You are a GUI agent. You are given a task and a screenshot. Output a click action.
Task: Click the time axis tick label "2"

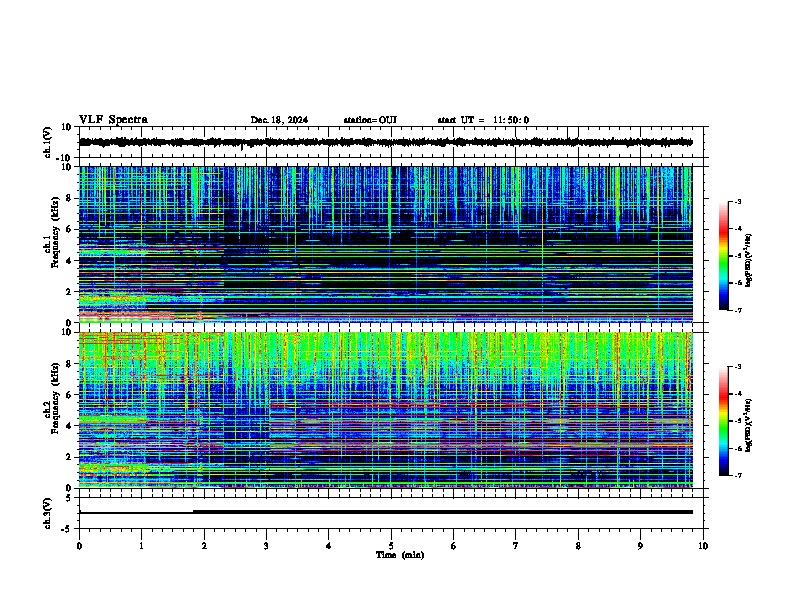tap(204, 546)
